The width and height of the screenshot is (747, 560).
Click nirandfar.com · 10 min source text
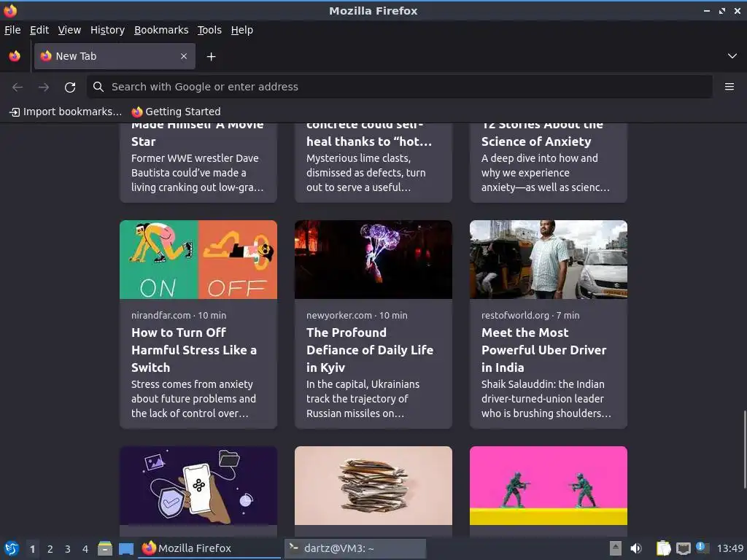tap(179, 315)
